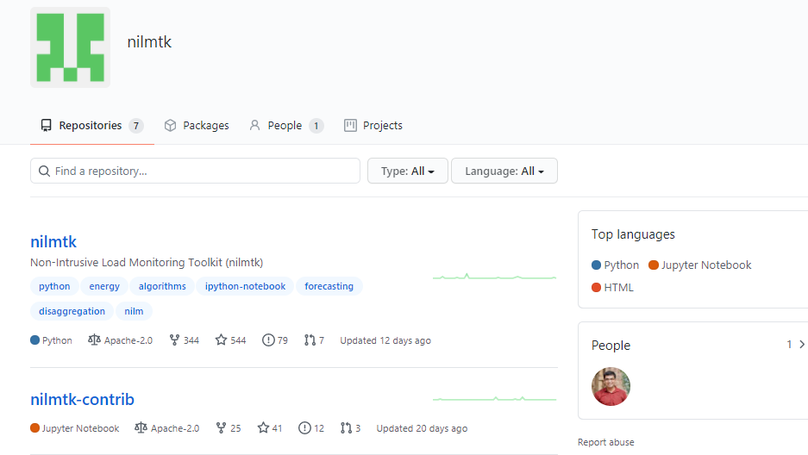Open the nilmtk-contrib repository link

82,400
